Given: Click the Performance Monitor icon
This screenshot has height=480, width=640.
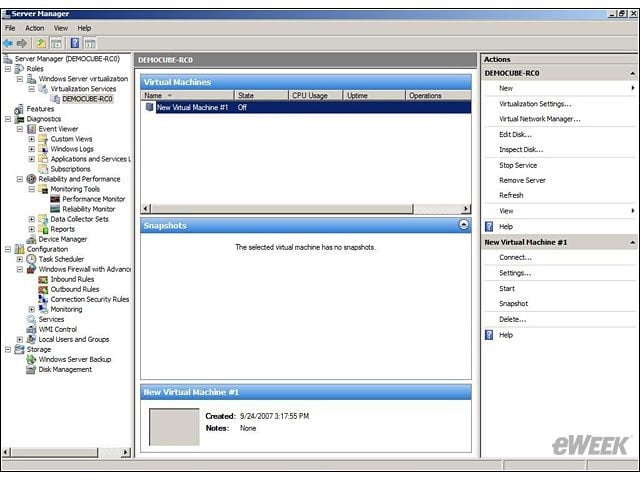Looking at the screenshot, I should click(x=55, y=199).
